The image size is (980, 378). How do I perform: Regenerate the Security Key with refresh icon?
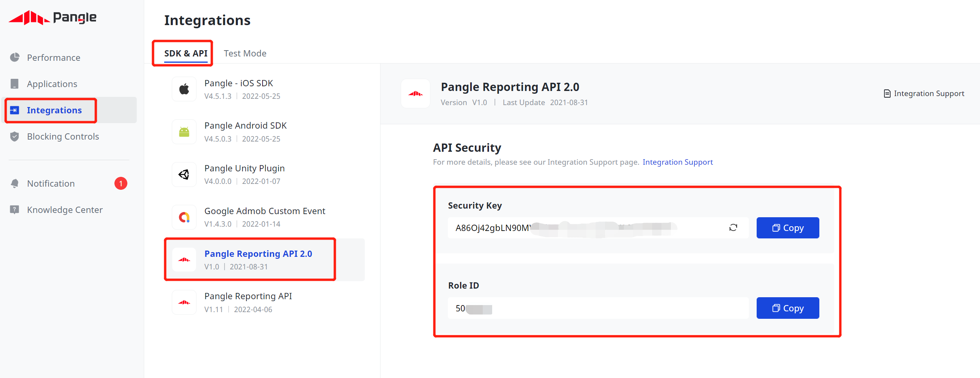click(733, 228)
